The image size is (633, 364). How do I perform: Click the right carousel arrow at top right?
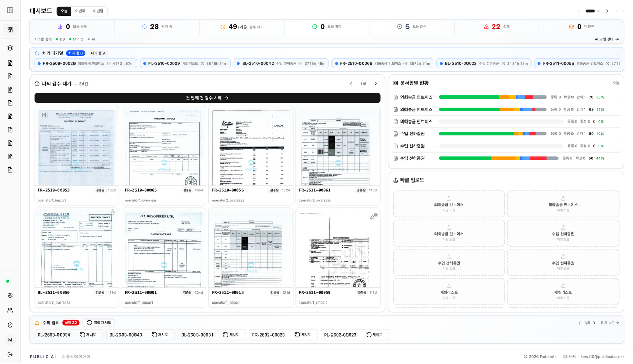(x=607, y=10)
